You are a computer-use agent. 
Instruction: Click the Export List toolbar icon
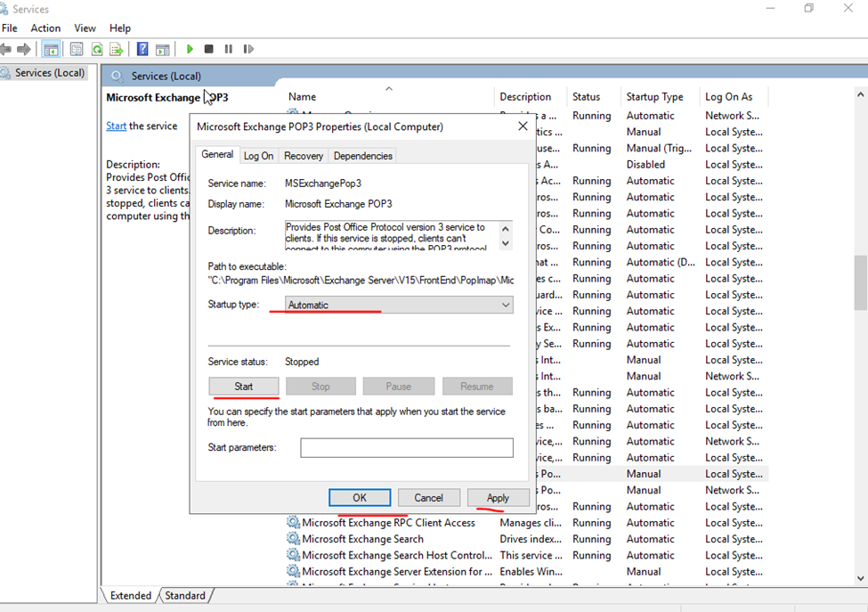(115, 50)
